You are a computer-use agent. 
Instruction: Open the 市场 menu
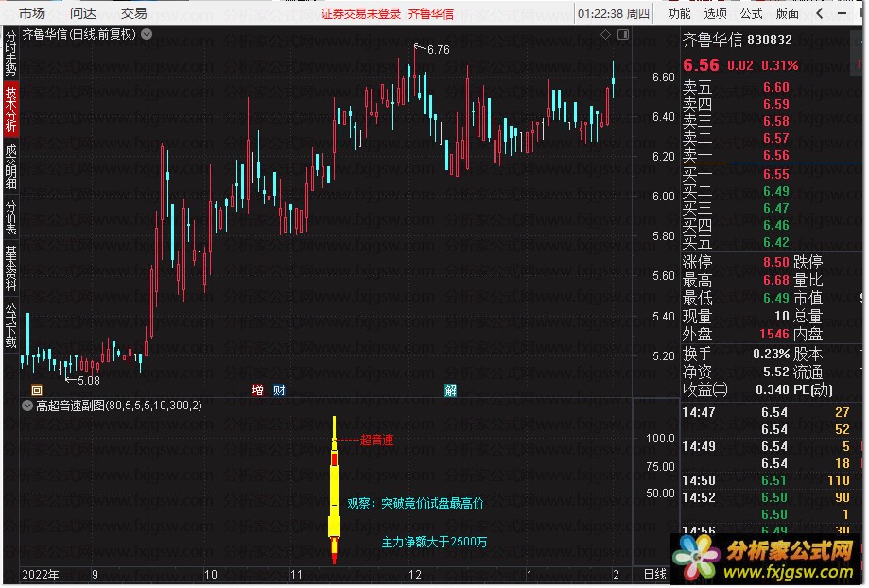coord(31,13)
